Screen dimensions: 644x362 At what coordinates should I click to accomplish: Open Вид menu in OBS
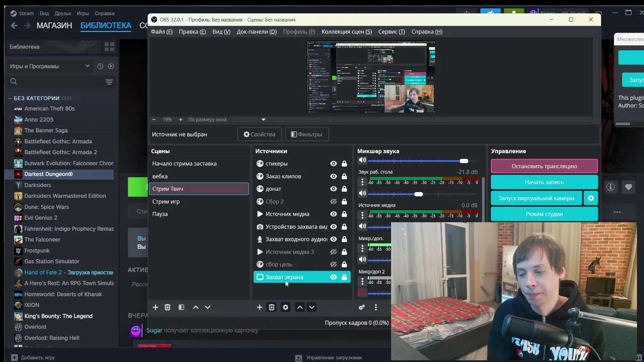(x=221, y=32)
